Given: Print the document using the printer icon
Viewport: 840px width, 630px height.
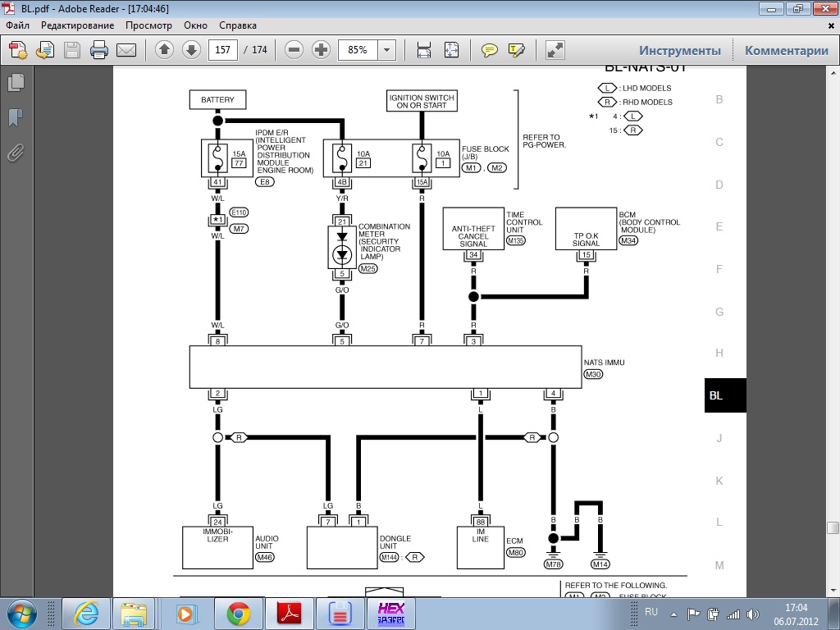Looking at the screenshot, I should pos(99,50).
